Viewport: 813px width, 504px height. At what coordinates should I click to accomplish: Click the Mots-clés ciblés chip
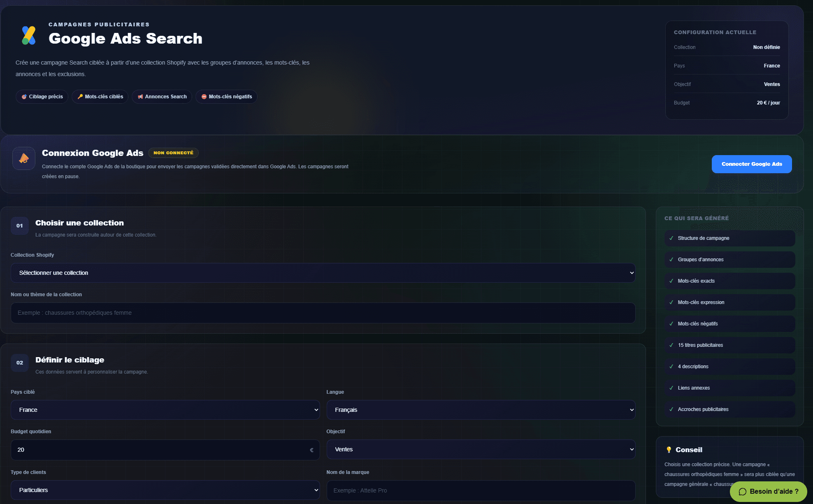coord(100,97)
